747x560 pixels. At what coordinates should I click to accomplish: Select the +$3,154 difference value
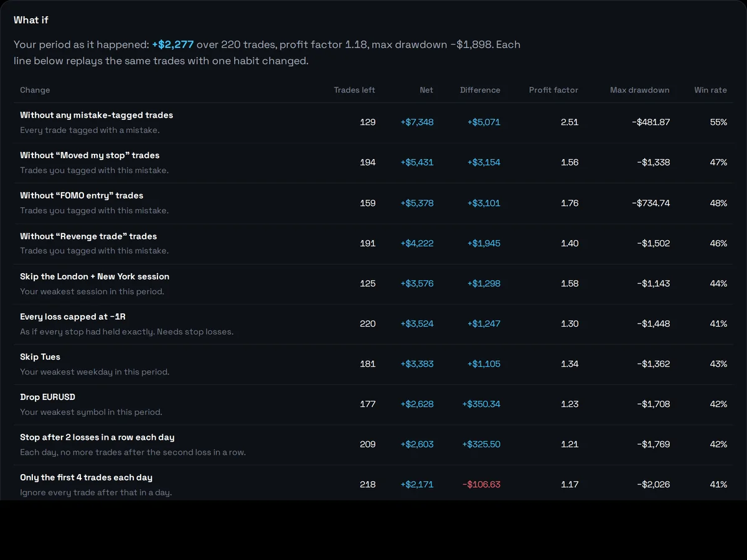click(484, 162)
